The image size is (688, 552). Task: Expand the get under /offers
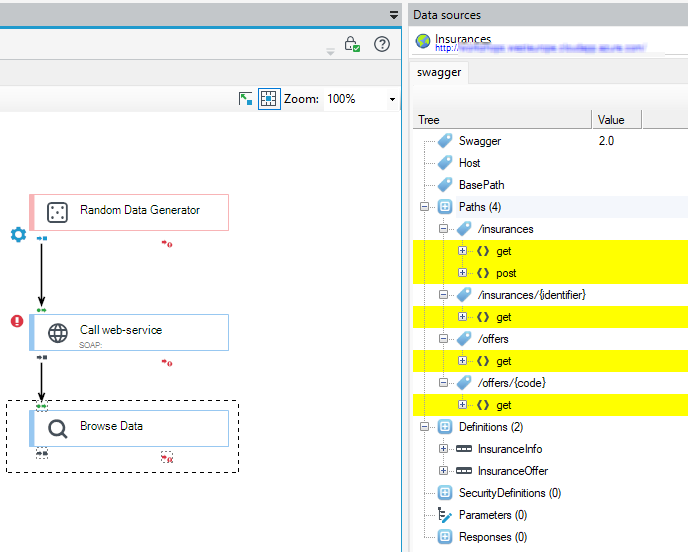click(462, 360)
